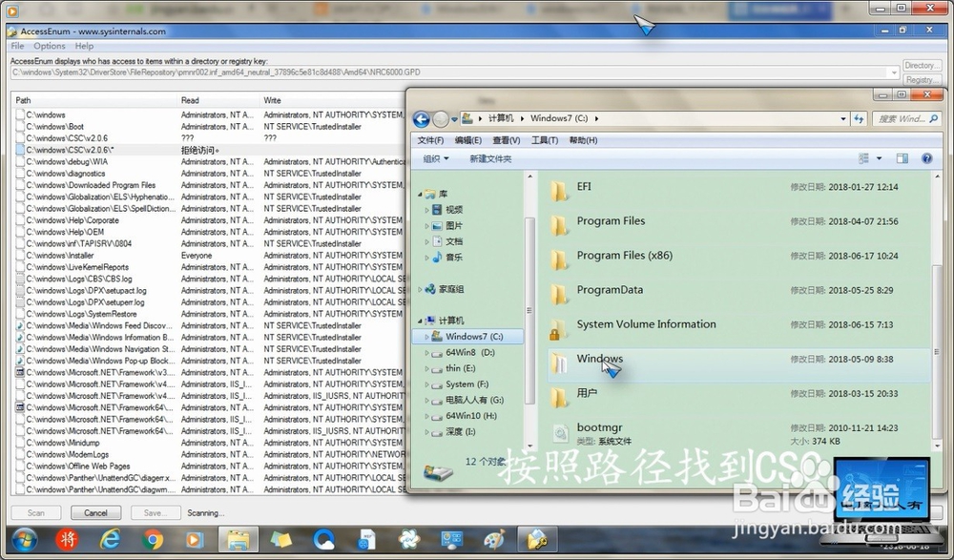
Task: Open the AccessEnum Help menu
Action: (x=84, y=46)
